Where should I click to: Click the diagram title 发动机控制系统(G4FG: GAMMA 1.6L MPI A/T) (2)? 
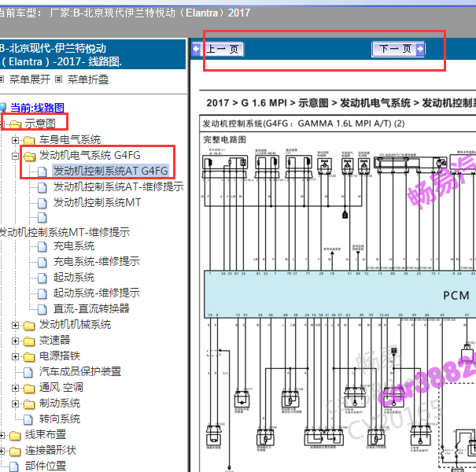pyautogui.click(x=304, y=124)
